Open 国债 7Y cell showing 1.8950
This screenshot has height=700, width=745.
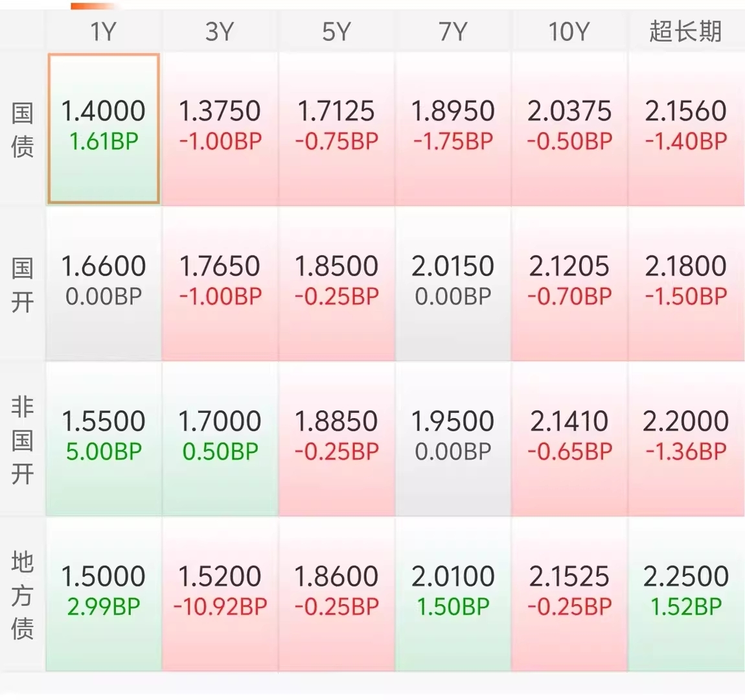[x=453, y=129]
